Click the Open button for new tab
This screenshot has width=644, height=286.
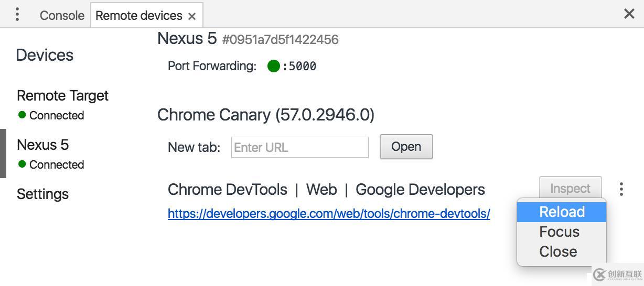(406, 147)
